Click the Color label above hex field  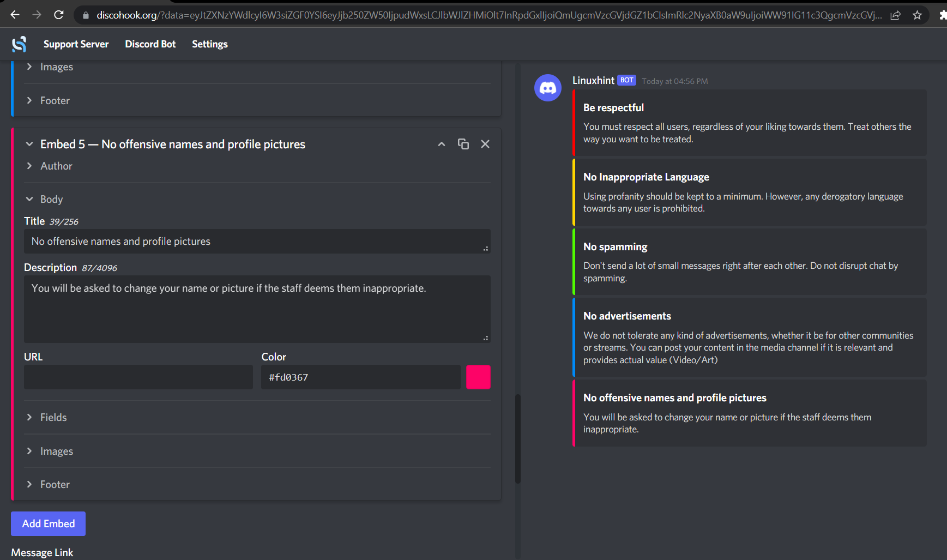(274, 357)
